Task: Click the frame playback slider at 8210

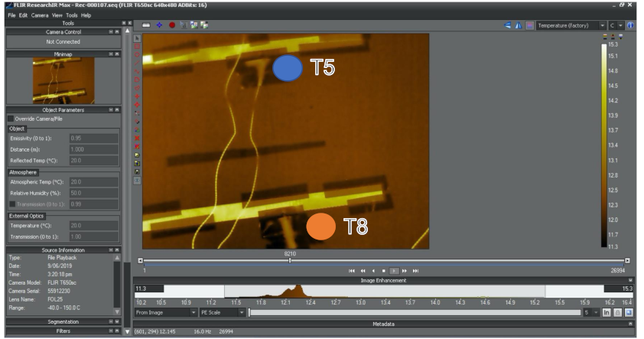Action: point(290,260)
